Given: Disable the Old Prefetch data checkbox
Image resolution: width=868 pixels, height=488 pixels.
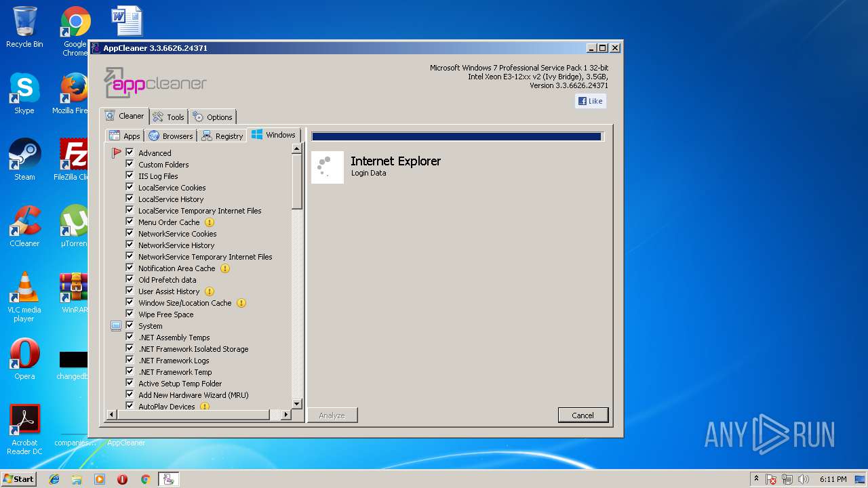Looking at the screenshot, I should (130, 279).
